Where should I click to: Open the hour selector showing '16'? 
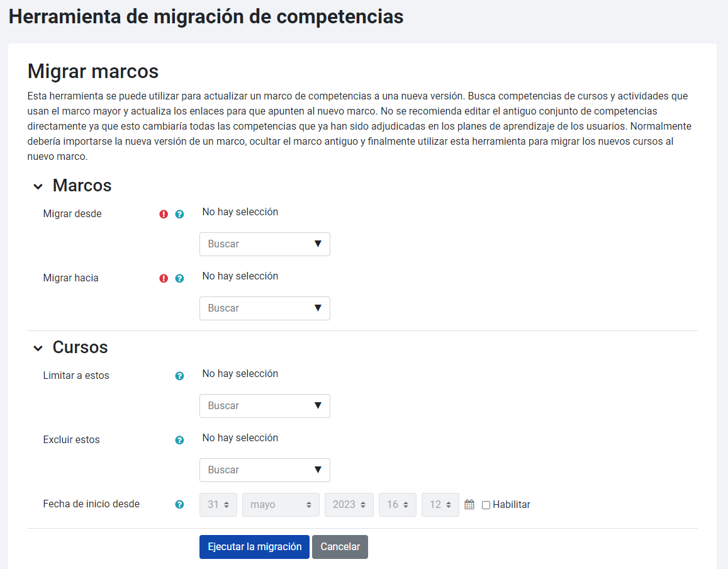[397, 504]
